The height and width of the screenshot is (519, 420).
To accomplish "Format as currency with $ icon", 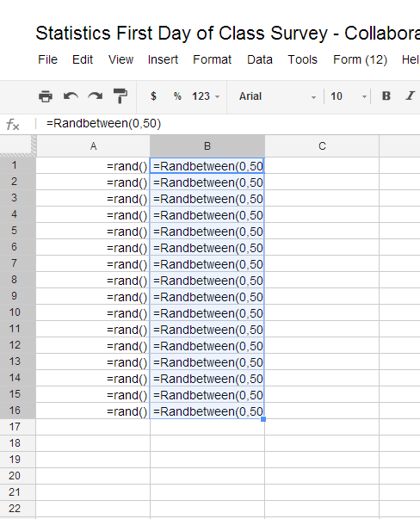I will [x=153, y=96].
